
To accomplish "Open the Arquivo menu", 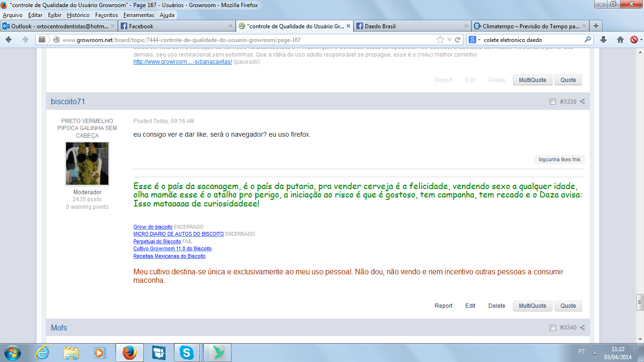I will 13,15.
